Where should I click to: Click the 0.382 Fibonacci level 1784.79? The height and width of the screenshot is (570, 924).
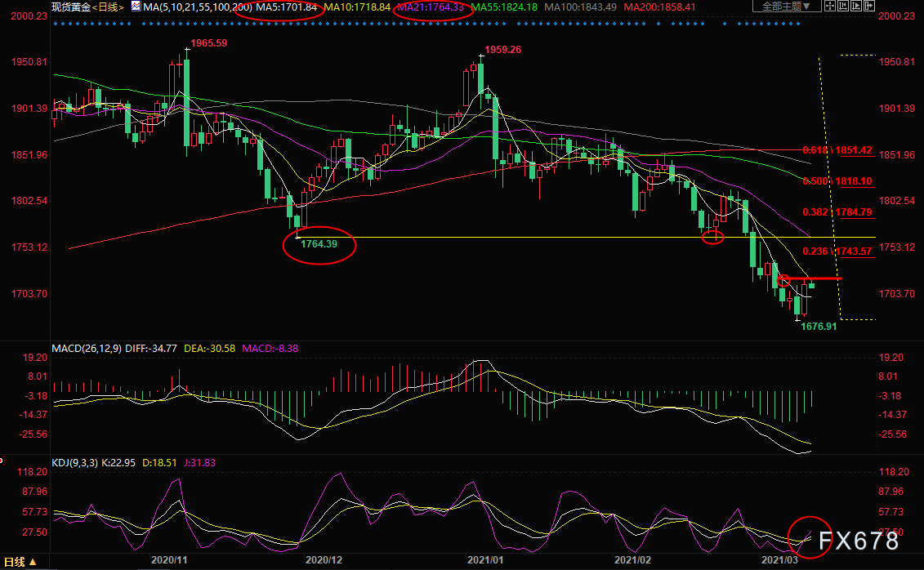tap(837, 212)
